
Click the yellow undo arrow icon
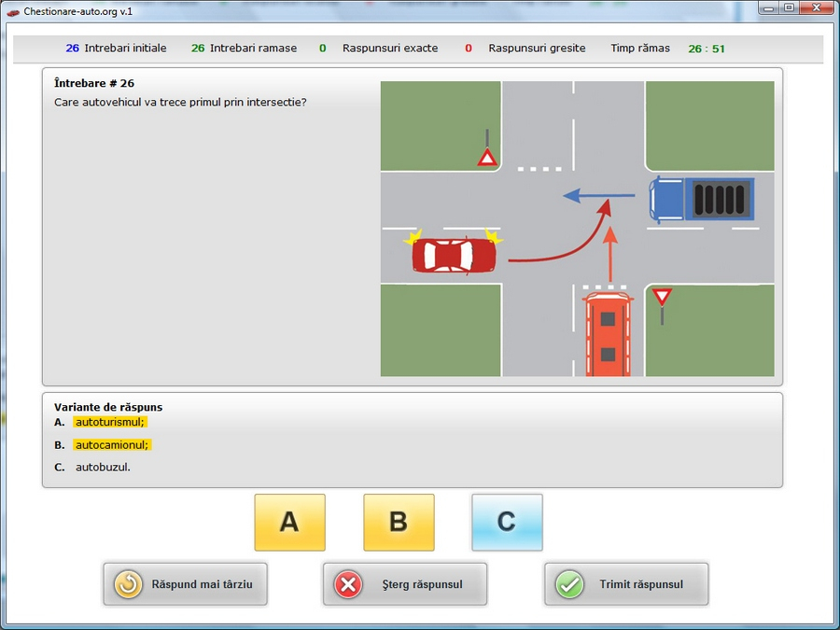coord(128,584)
